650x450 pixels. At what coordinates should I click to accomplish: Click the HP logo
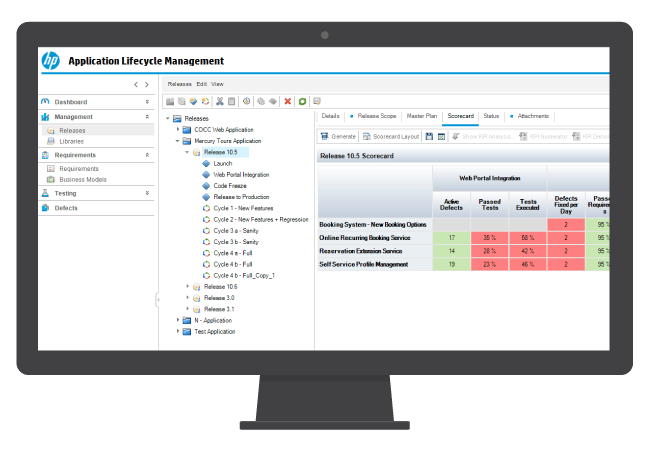(x=51, y=60)
